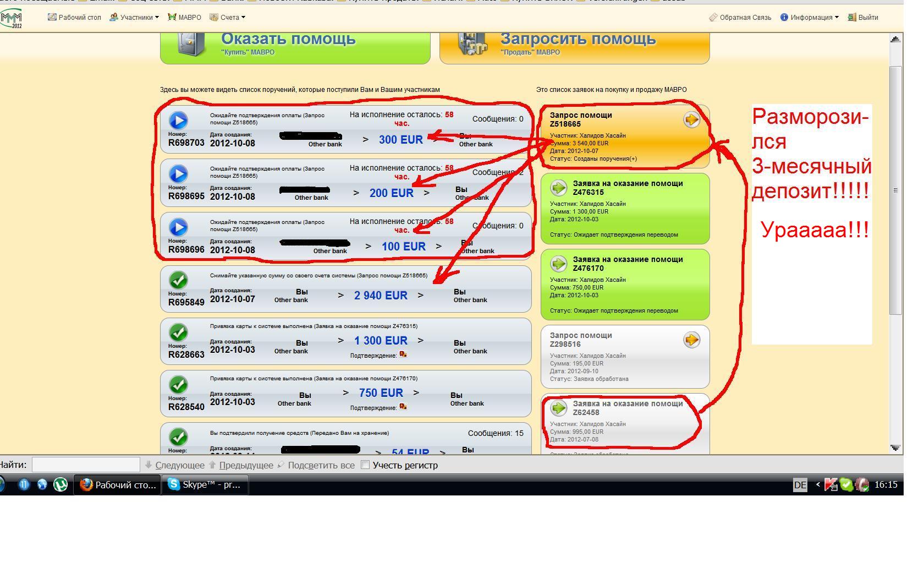Click the 100 EUR amount
The image size is (924, 578).
coord(404,247)
